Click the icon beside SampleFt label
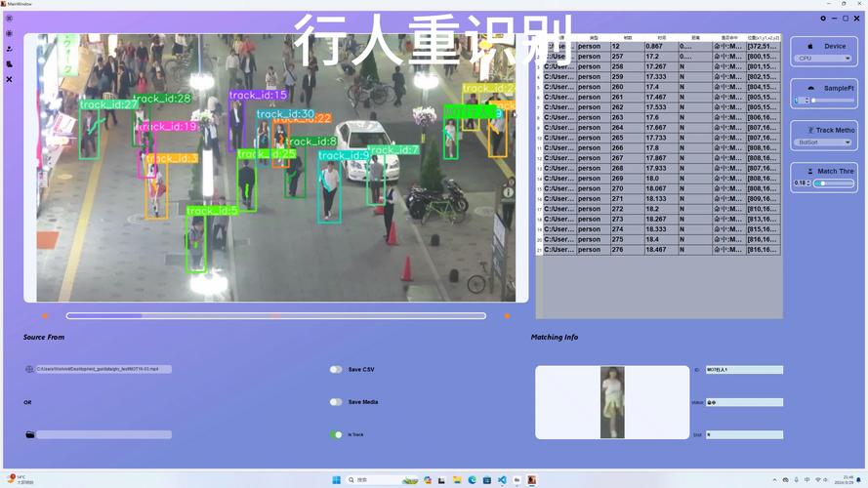This screenshot has height=488, width=868. (x=811, y=88)
